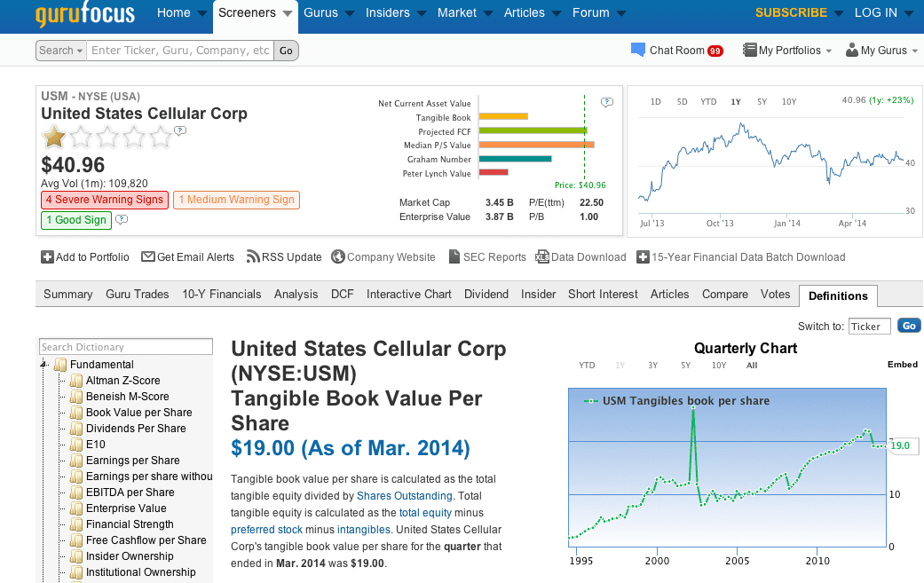Click in the ticker search input field
Image resolution: width=924 pixels, height=583 pixels.
pos(180,51)
